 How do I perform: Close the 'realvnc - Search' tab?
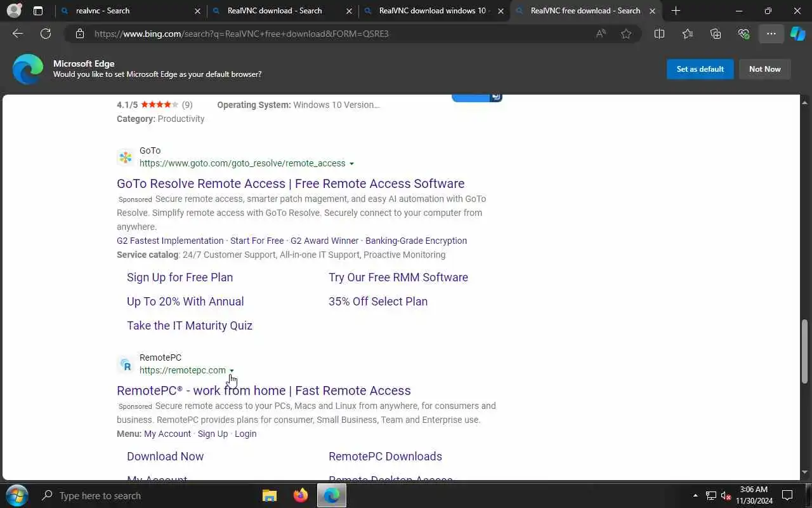pos(197,11)
